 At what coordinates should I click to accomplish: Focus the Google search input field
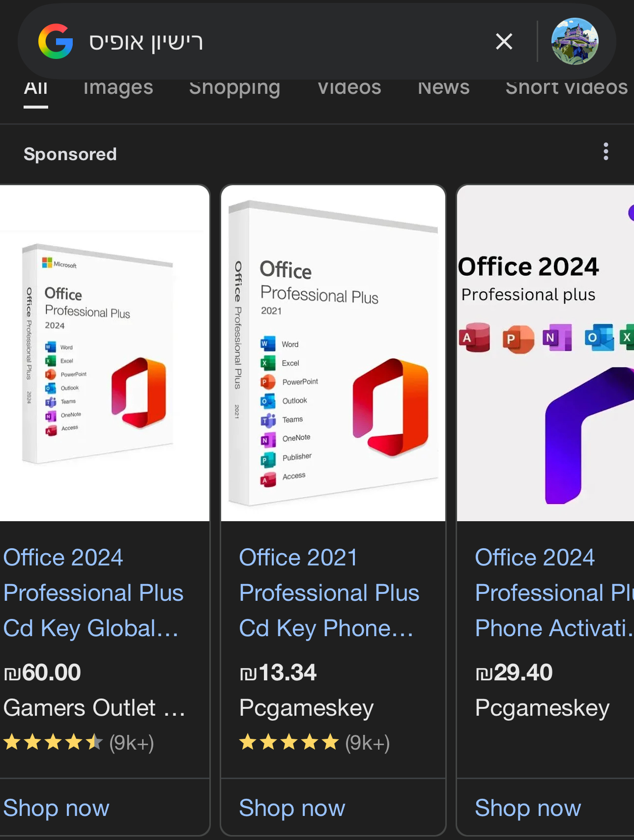click(275, 42)
